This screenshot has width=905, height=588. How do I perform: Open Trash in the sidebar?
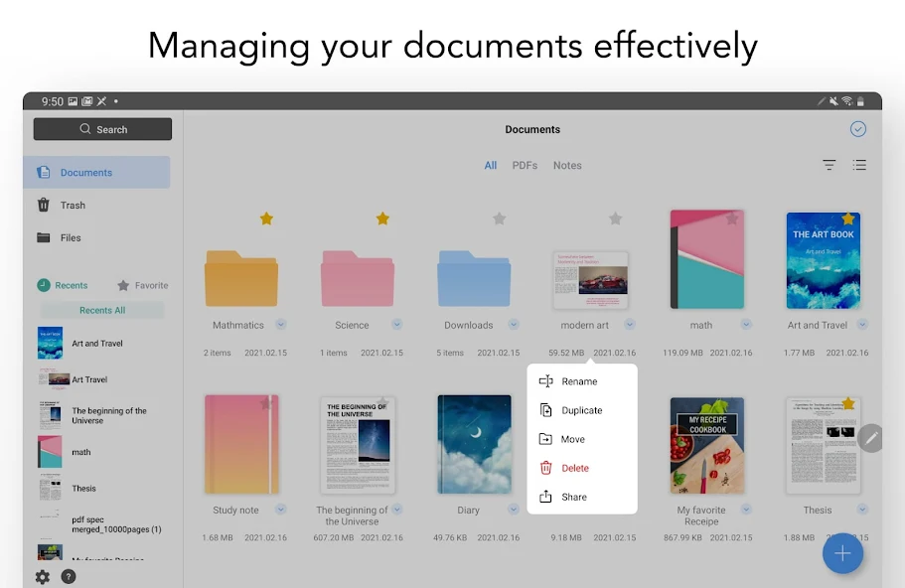click(96, 205)
